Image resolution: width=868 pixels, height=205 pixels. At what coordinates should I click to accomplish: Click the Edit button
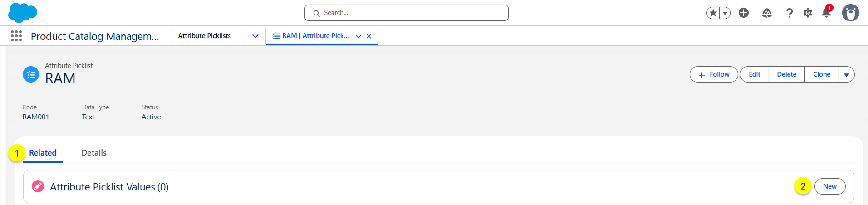coord(754,74)
